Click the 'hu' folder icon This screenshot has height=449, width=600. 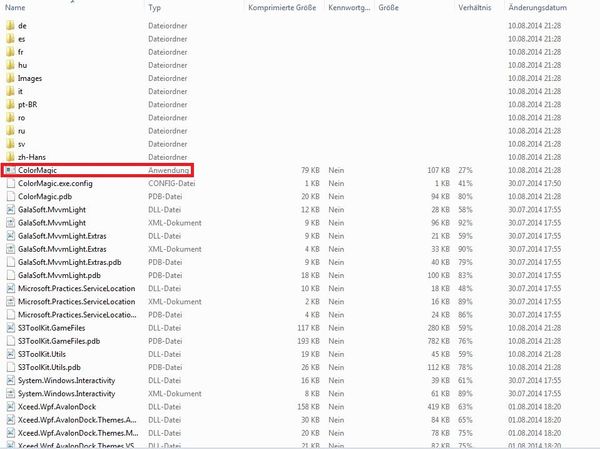click(x=10, y=65)
